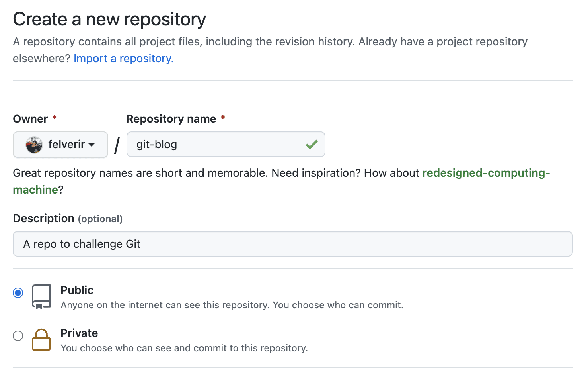Click the Public repository book icon

point(41,296)
